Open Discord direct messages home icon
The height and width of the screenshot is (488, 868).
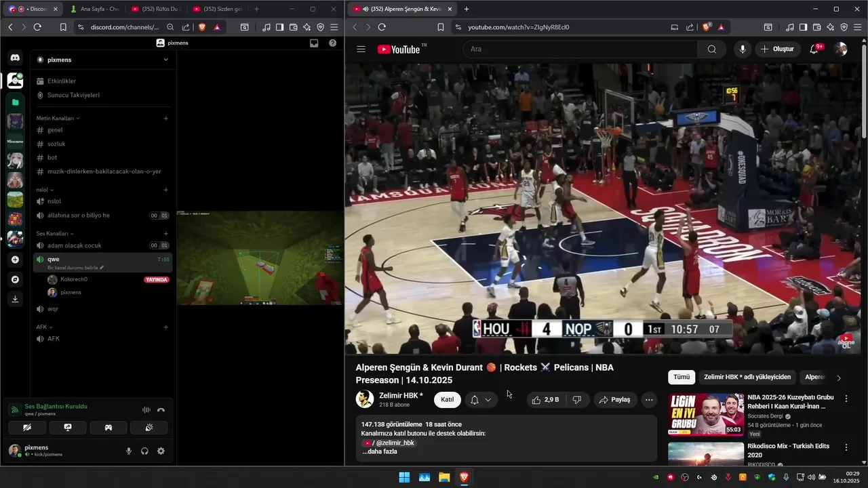point(15,58)
